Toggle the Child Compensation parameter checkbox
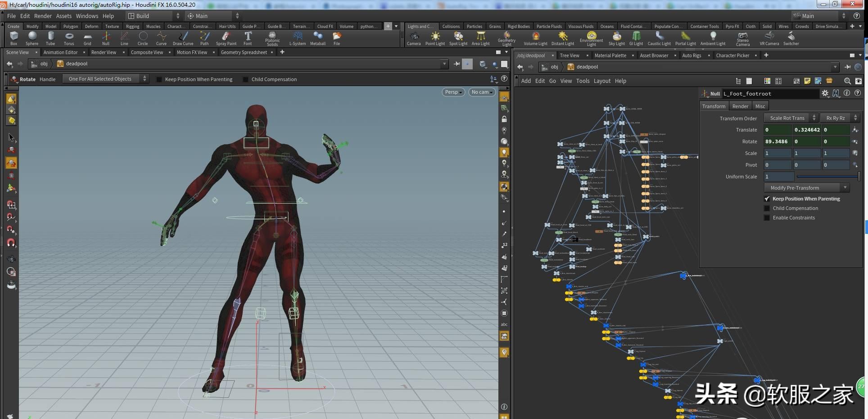The height and width of the screenshot is (419, 868). (767, 208)
